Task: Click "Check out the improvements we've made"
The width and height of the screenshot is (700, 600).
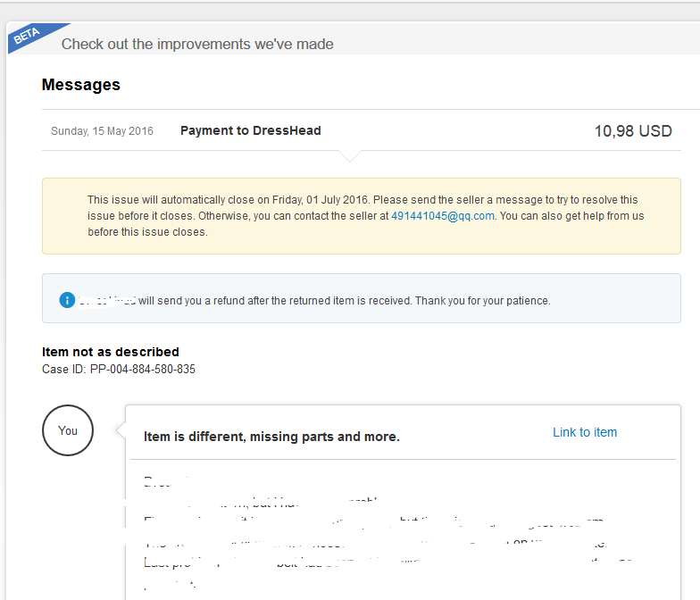Action: (197, 44)
